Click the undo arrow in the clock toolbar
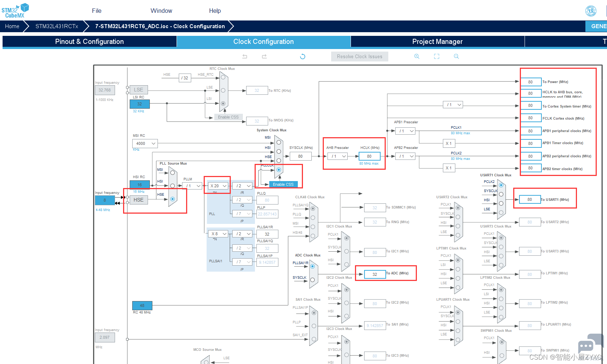The height and width of the screenshot is (364, 607). click(245, 56)
